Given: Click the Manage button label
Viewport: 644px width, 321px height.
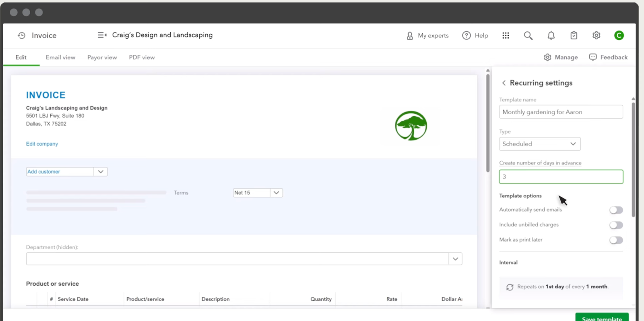Looking at the screenshot, I should (x=566, y=57).
